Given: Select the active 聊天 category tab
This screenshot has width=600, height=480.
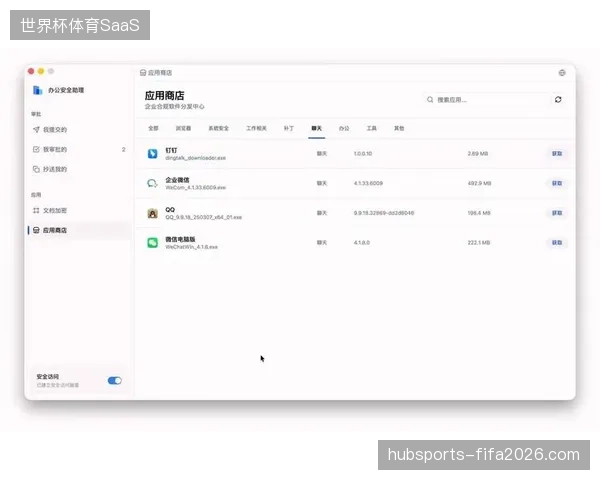Looking at the screenshot, I should click(x=316, y=128).
